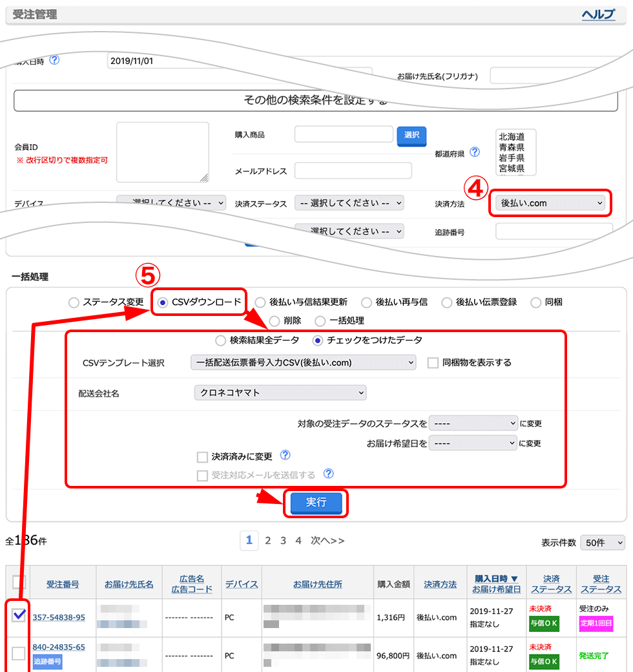Uncheck order 357-54838-95 row checkbox
The image size is (633, 672).
(x=19, y=615)
